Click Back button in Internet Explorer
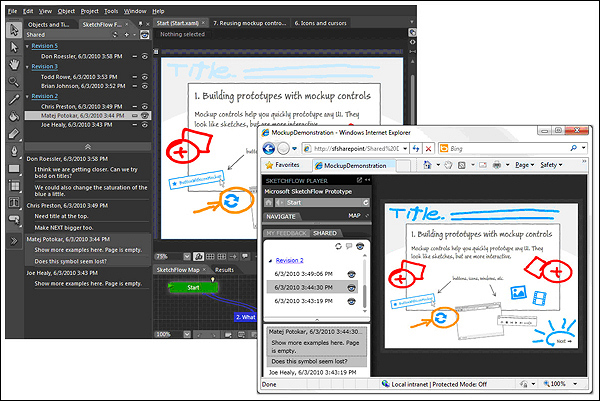The image size is (600, 401). pyautogui.click(x=269, y=148)
